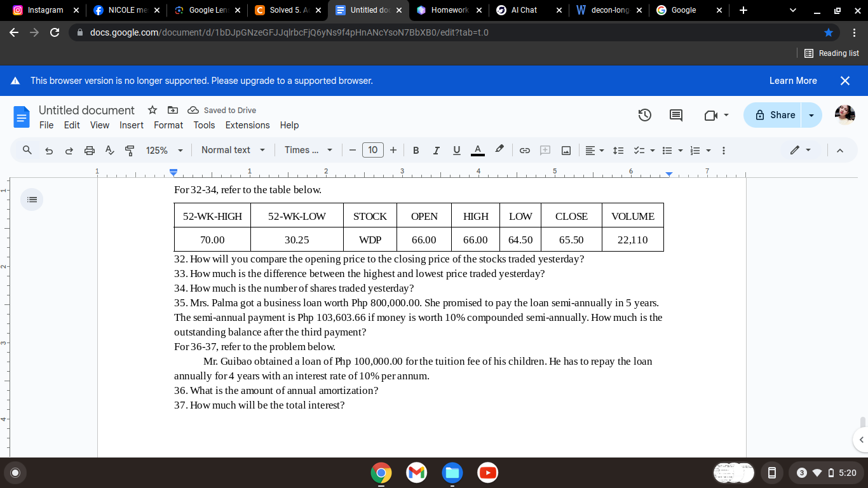The height and width of the screenshot is (488, 868).
Task: Click the Untitled document title
Action: point(86,110)
